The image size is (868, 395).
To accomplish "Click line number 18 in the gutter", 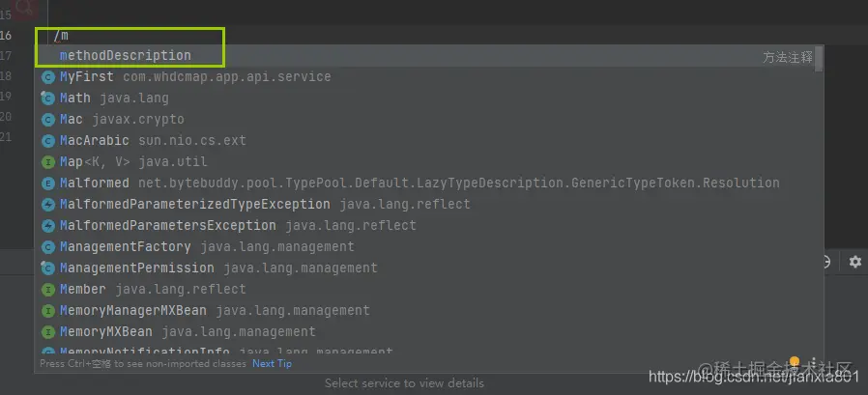I will coord(6,76).
